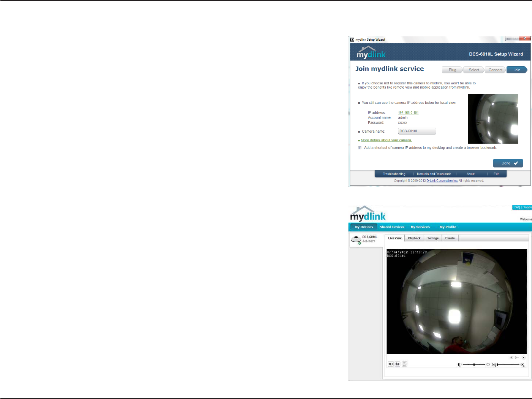532x399 pixels.
Task: Click the zoom in magnifier icon
Action: 522,365
